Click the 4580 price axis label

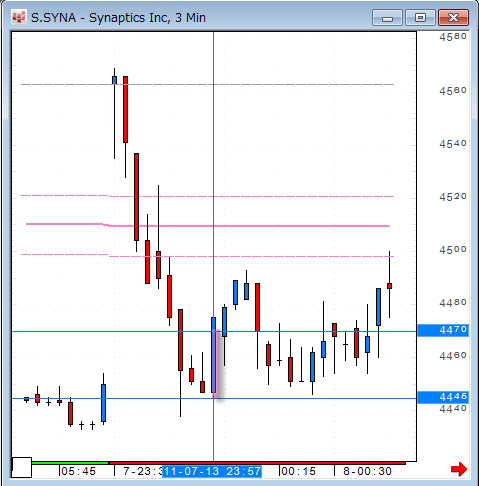453,37
